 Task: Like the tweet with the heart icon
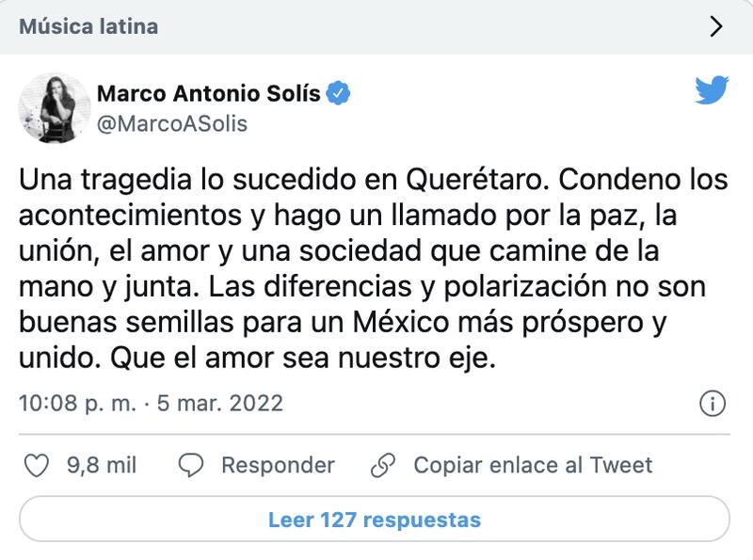(x=35, y=465)
